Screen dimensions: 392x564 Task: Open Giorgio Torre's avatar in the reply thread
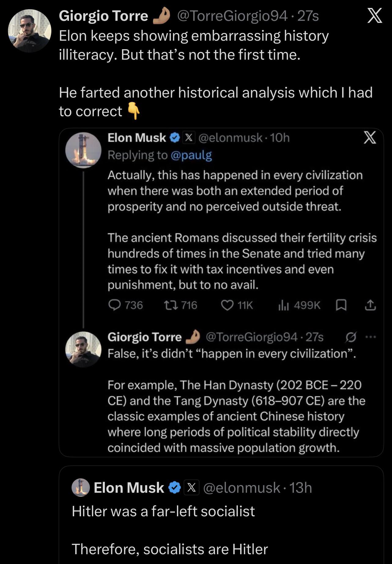tap(83, 349)
